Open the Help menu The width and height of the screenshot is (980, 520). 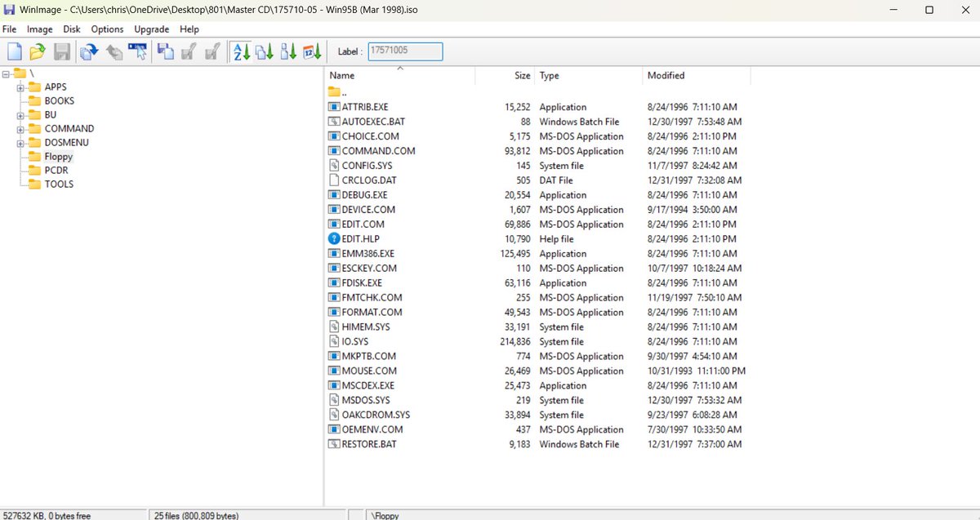click(x=189, y=29)
